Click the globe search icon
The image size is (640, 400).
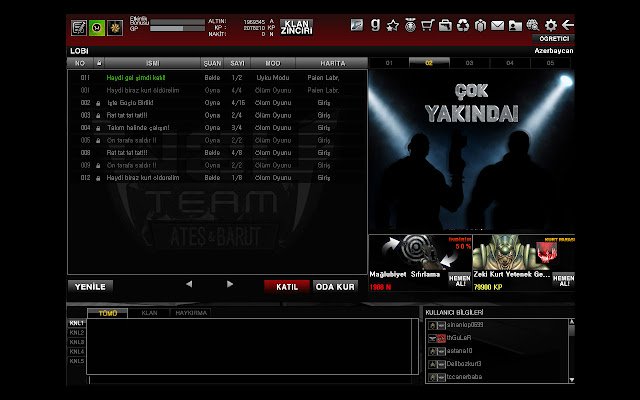pos(533,25)
